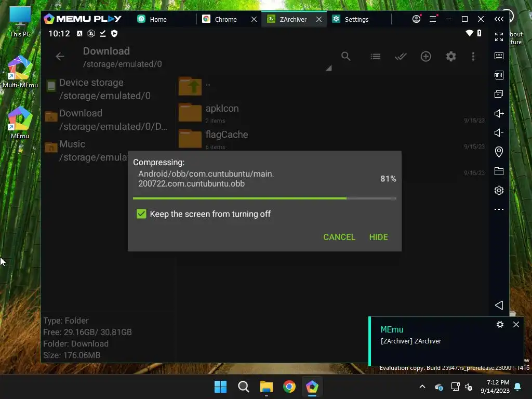Click the This PC desktop icon

[x=20, y=22]
